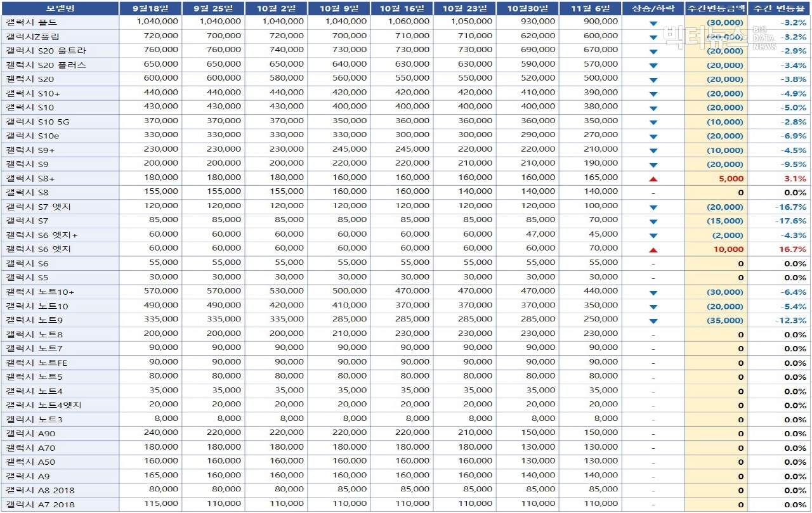Click the 주간변동금액 column header
The width and height of the screenshot is (812, 513).
716,8
